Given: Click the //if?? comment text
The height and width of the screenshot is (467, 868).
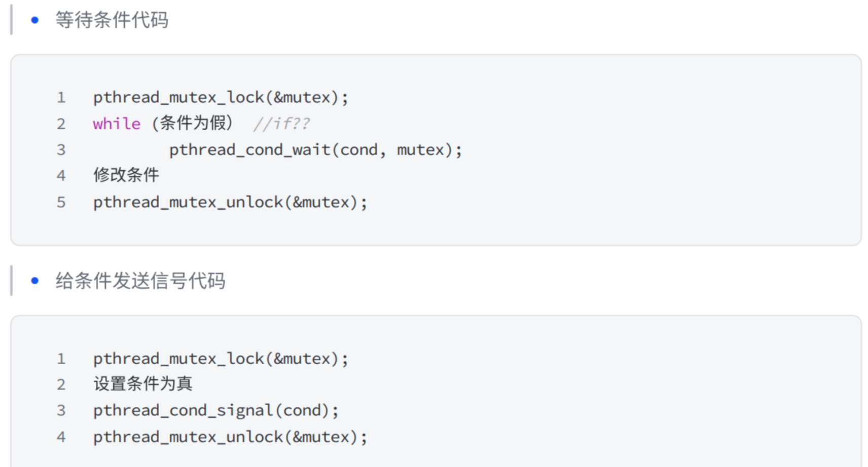Looking at the screenshot, I should 281,124.
